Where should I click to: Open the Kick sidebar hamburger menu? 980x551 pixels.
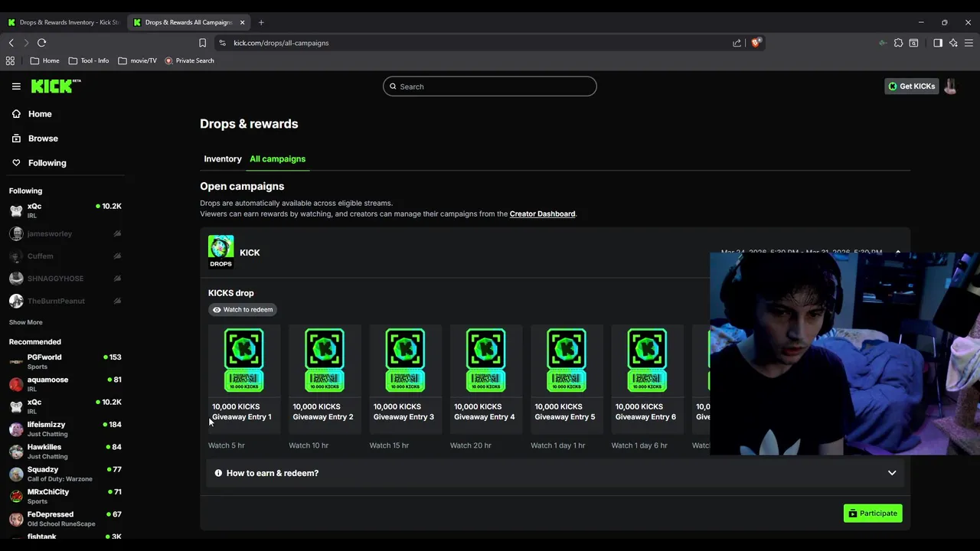pos(16,86)
